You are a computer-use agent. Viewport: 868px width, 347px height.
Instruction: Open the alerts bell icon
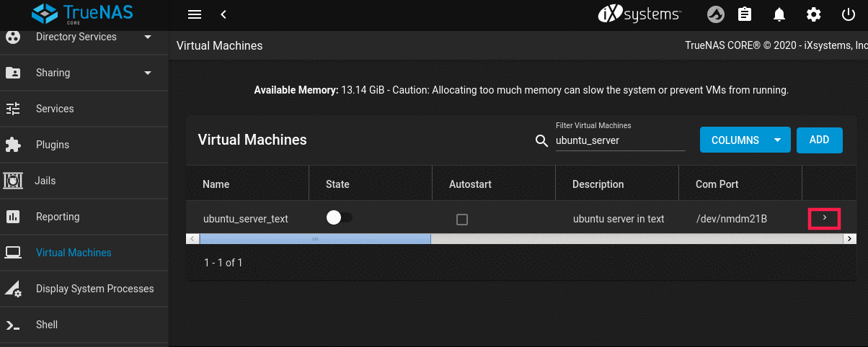(x=779, y=14)
